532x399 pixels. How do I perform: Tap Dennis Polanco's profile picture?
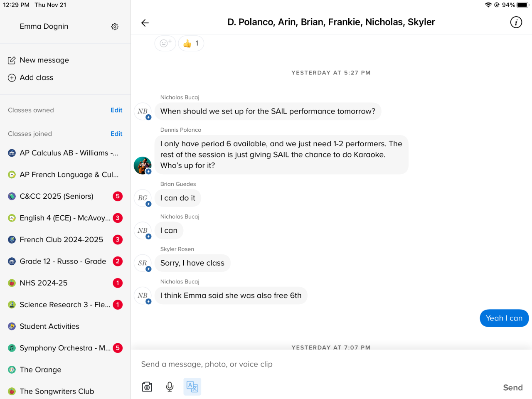pyautogui.click(x=143, y=165)
